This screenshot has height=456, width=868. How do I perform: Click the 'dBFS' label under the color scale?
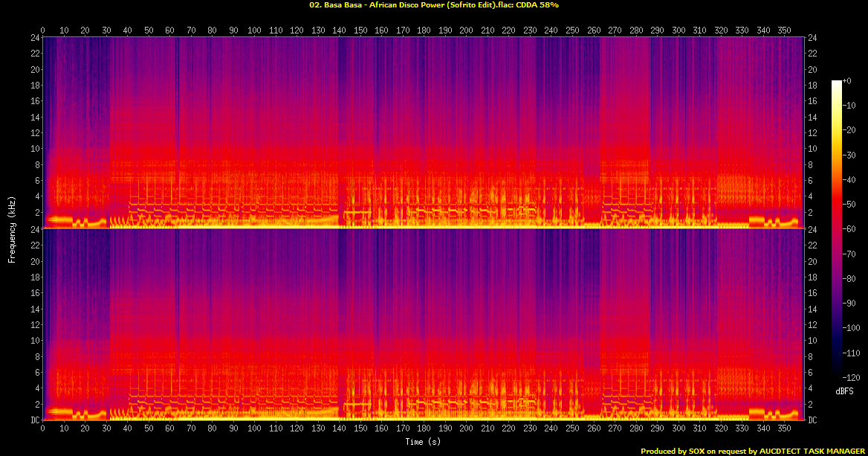click(x=845, y=391)
